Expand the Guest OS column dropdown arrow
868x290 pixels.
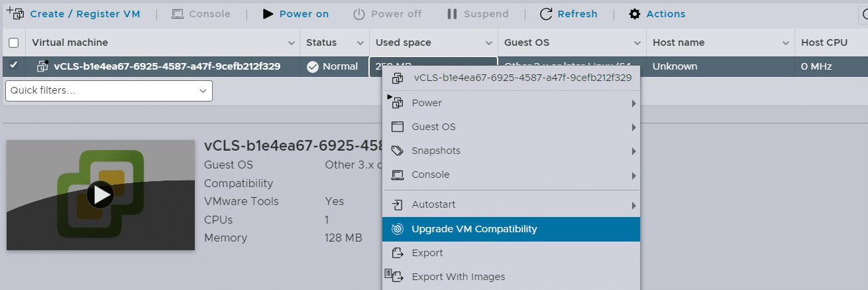click(638, 42)
